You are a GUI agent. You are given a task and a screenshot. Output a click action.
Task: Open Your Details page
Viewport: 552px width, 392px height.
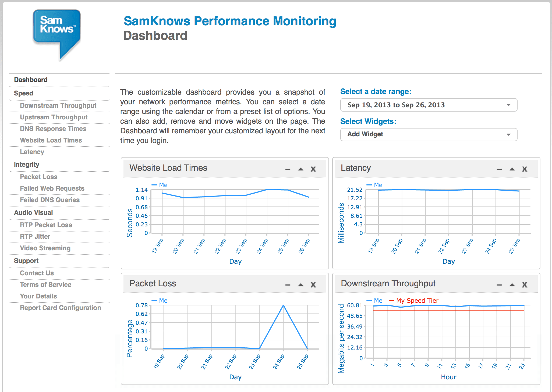(38, 296)
